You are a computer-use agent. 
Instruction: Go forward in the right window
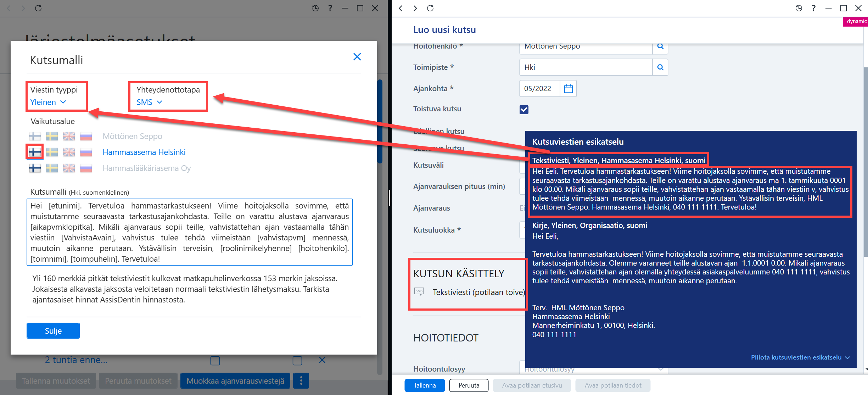tap(415, 8)
